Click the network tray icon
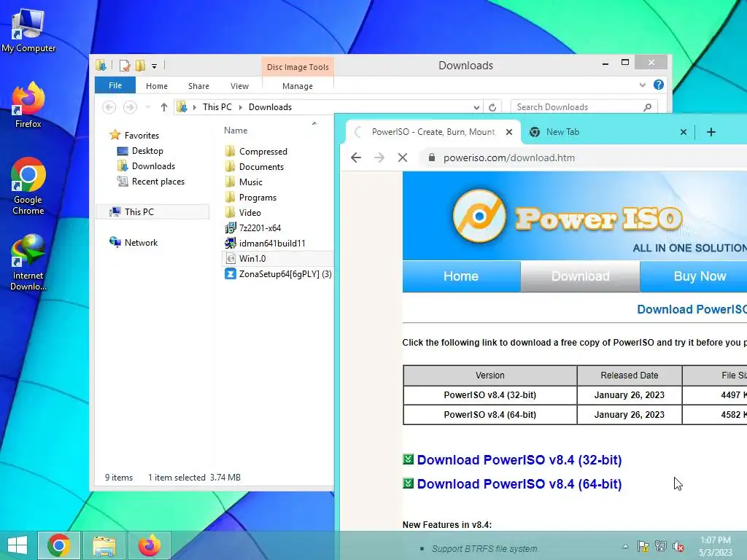This screenshot has width=747, height=560. click(x=661, y=546)
